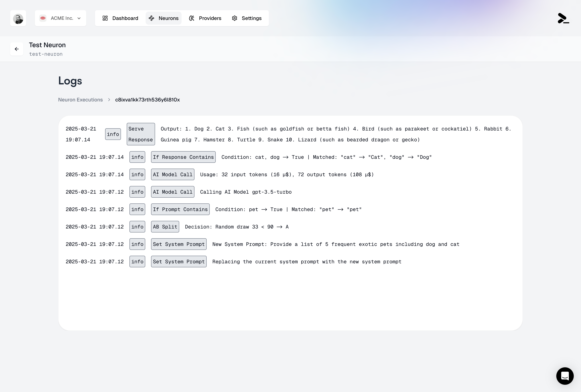Click the Dashboard grid icon
581x392 pixels.
(105, 18)
